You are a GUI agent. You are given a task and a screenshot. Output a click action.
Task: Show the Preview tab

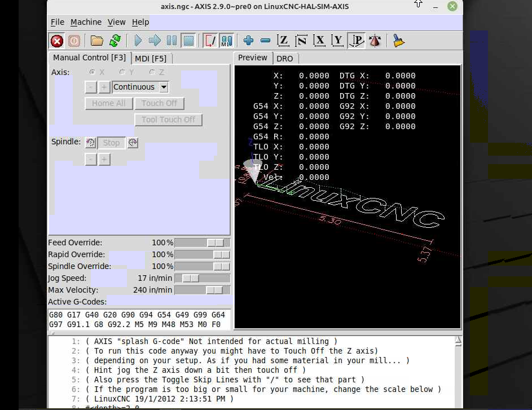click(x=253, y=58)
